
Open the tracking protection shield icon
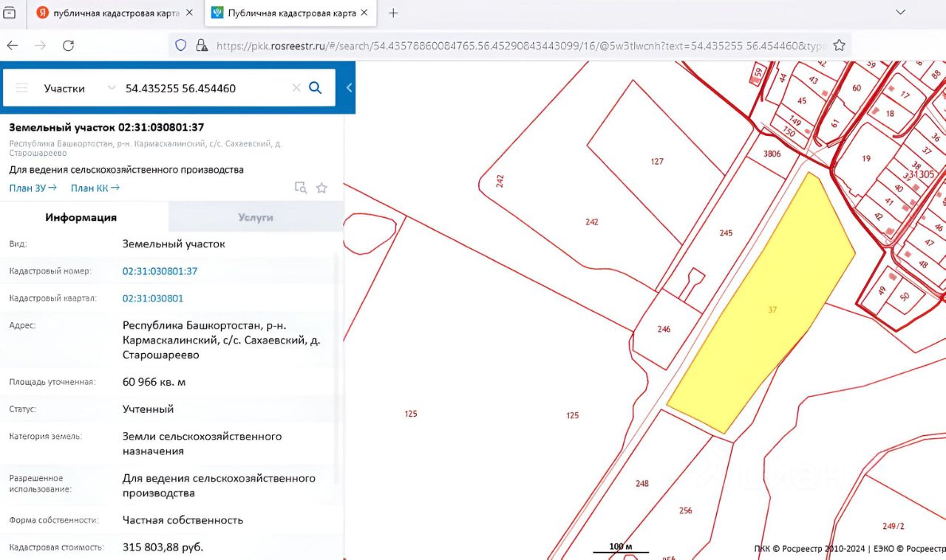coord(181,45)
